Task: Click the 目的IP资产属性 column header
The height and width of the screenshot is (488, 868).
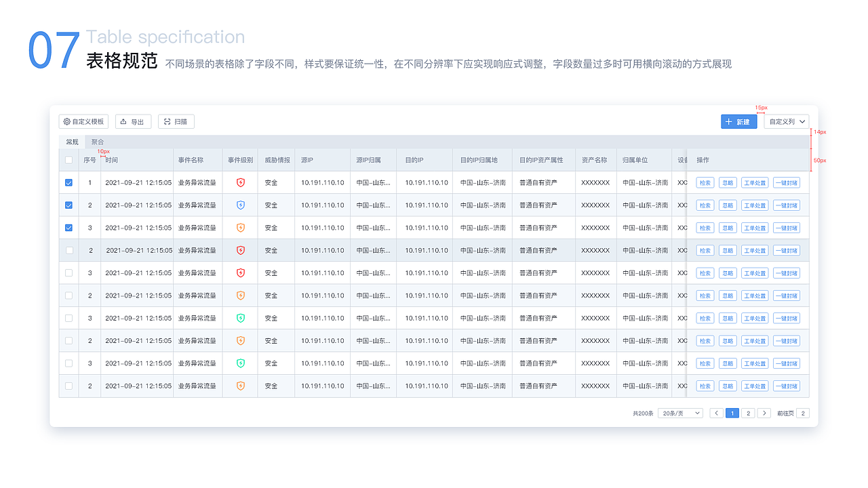Action: 541,160
